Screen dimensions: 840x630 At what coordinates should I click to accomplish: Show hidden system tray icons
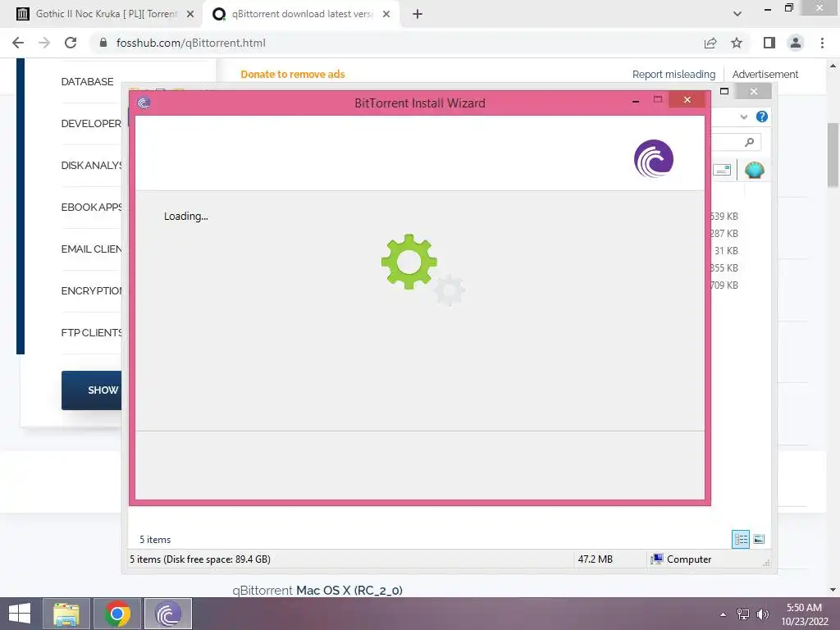point(724,614)
